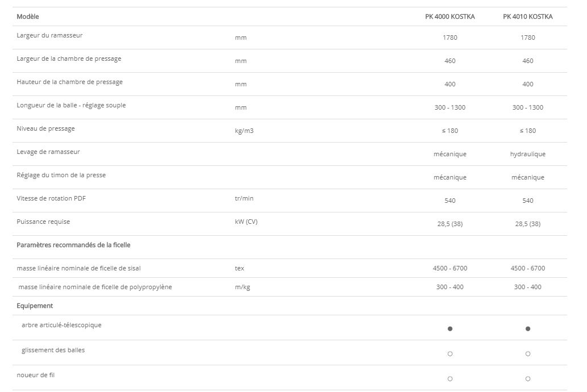Image resolution: width=587 pixels, height=392 pixels.
Task: Select the PK 4010 KOSTKA column header
Action: (x=527, y=17)
